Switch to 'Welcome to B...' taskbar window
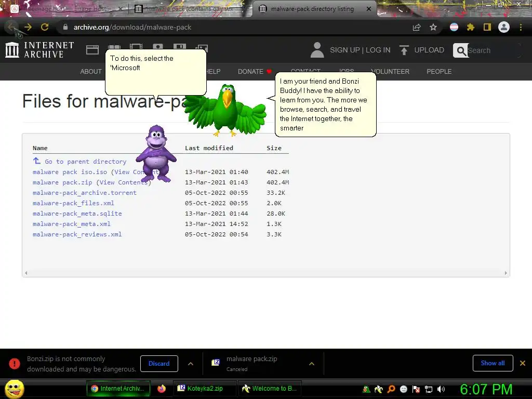The image size is (532, 399). pos(270,389)
